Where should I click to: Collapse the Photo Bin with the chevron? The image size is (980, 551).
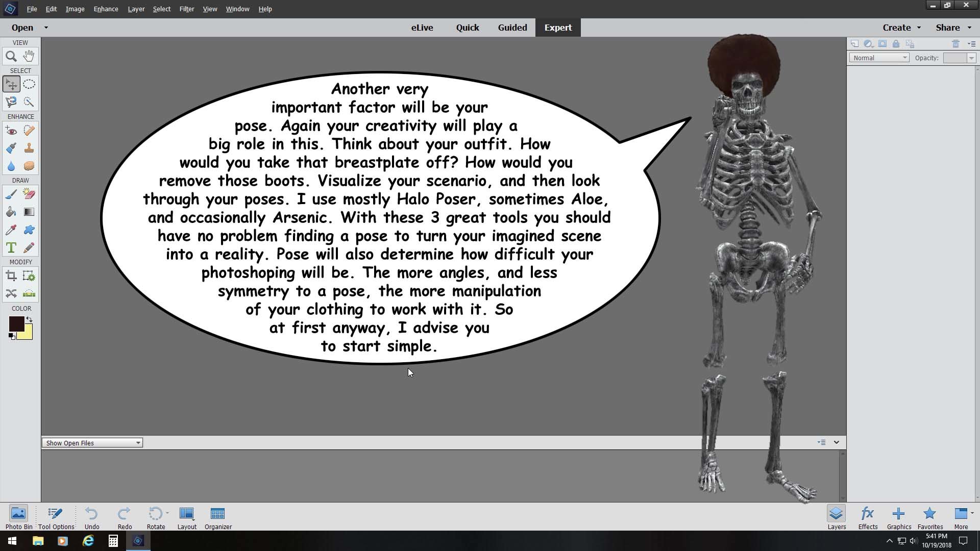(x=837, y=442)
